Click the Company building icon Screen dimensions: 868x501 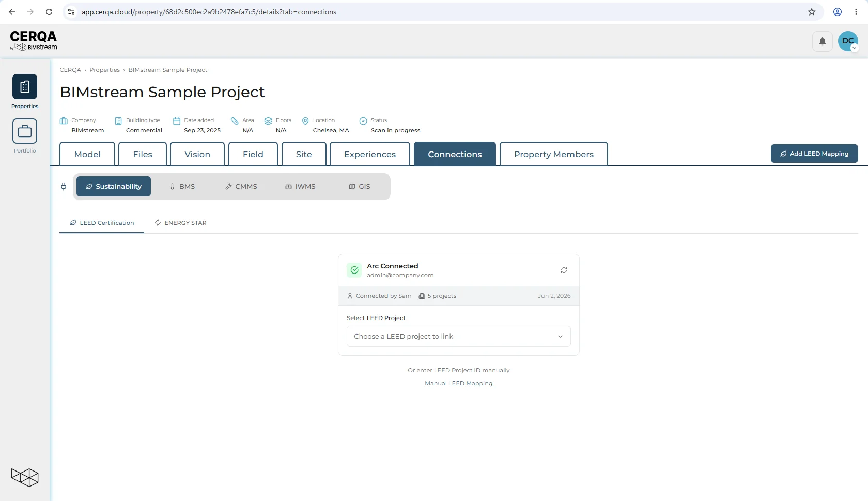[x=64, y=121]
